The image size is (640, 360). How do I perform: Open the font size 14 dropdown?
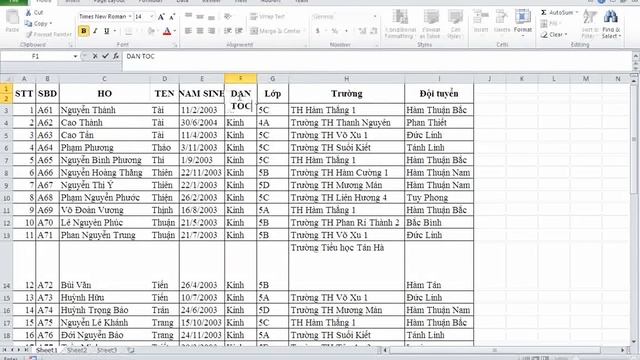[x=151, y=16]
